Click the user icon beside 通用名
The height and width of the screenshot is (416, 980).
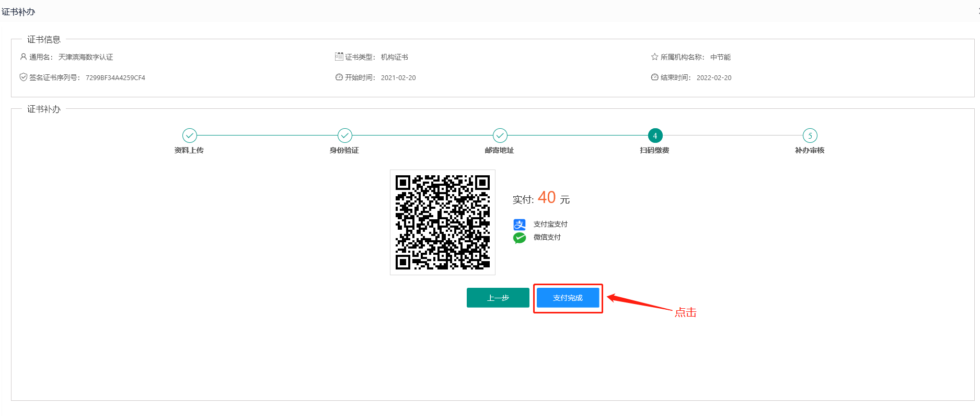[x=23, y=57]
